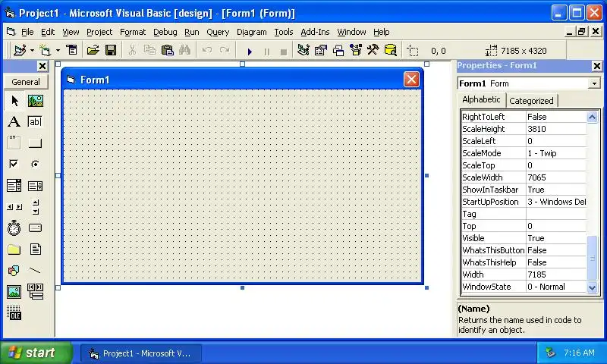Click the End (stop) toolbar button
This screenshot has height=364, width=607.
click(x=284, y=51)
